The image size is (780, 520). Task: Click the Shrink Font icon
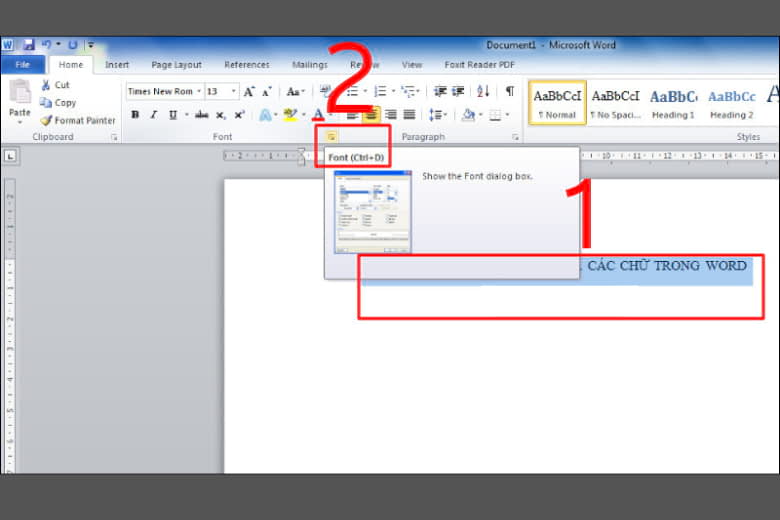tap(267, 92)
